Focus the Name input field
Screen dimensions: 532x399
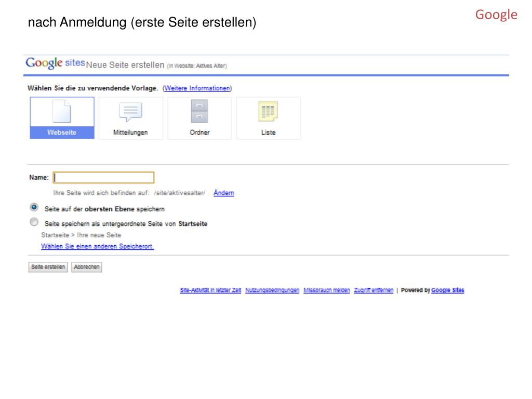click(103, 178)
